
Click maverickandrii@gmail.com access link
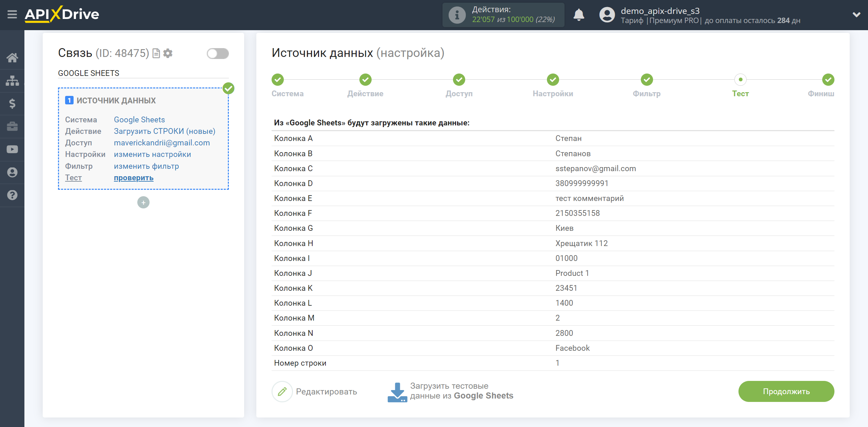click(x=162, y=143)
